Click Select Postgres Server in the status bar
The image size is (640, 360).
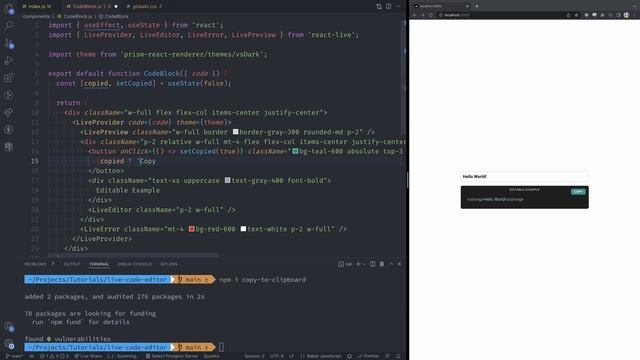tap(172, 356)
